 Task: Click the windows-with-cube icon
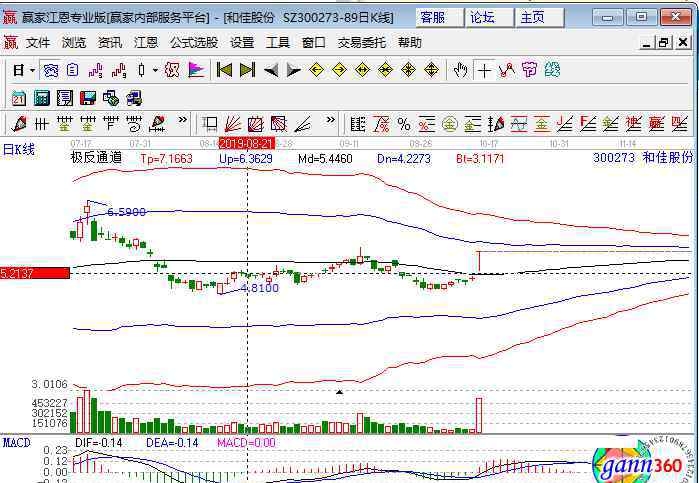(x=111, y=98)
